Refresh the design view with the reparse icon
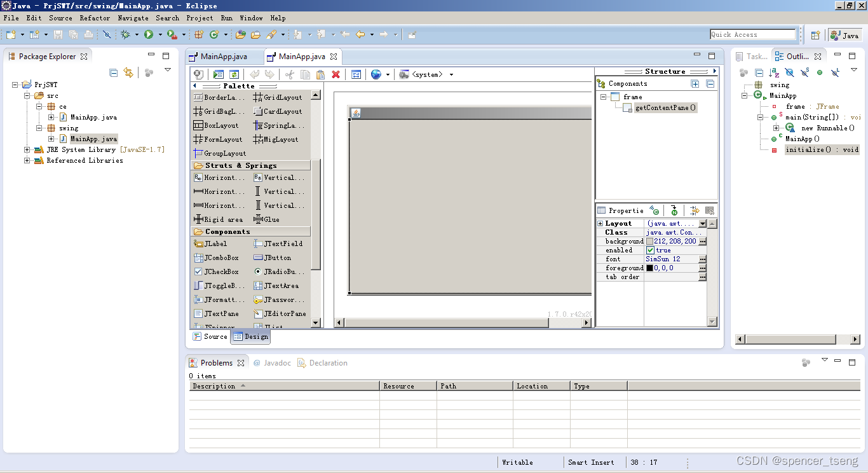868x473 pixels. click(x=234, y=74)
